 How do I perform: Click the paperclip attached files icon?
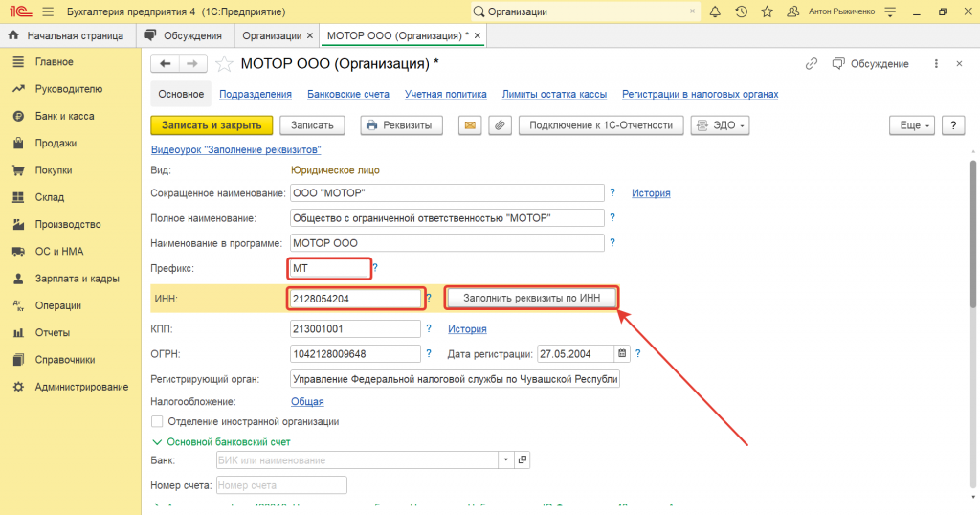499,125
